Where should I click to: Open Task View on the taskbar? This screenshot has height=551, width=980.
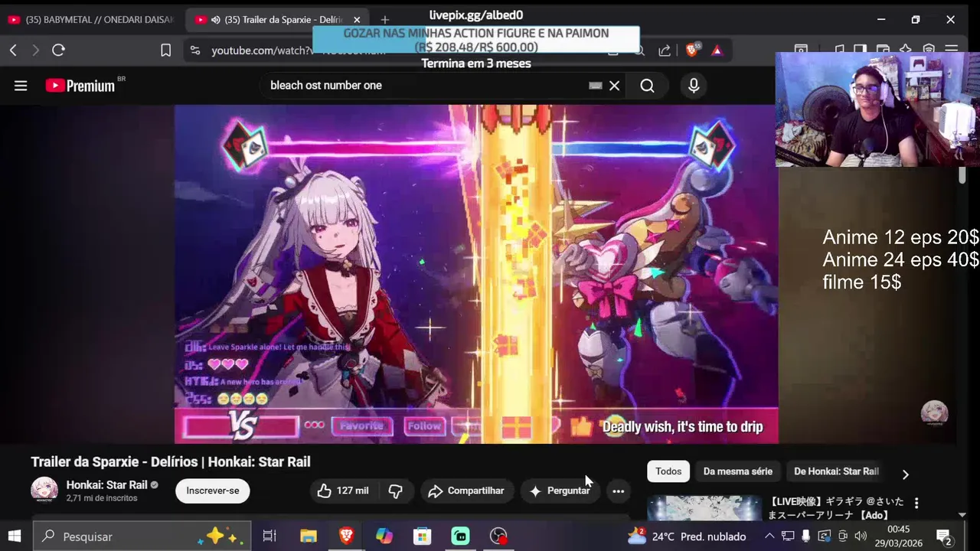point(269,536)
